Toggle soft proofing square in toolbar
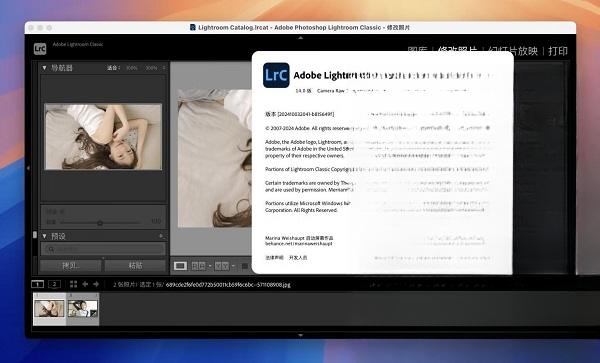 [x=245, y=265]
